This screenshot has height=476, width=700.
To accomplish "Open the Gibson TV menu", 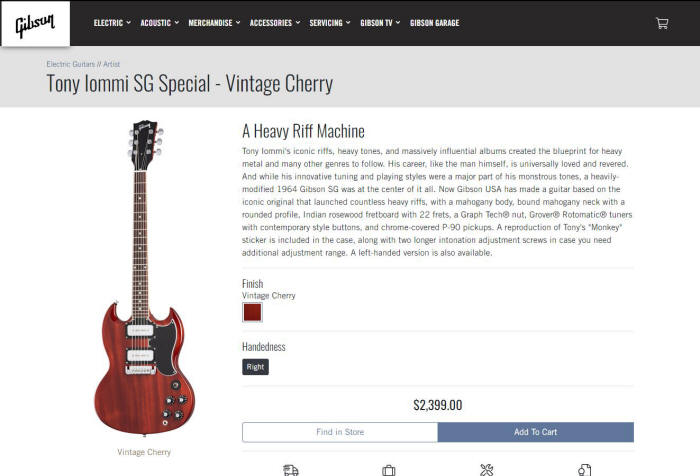I will (x=380, y=23).
